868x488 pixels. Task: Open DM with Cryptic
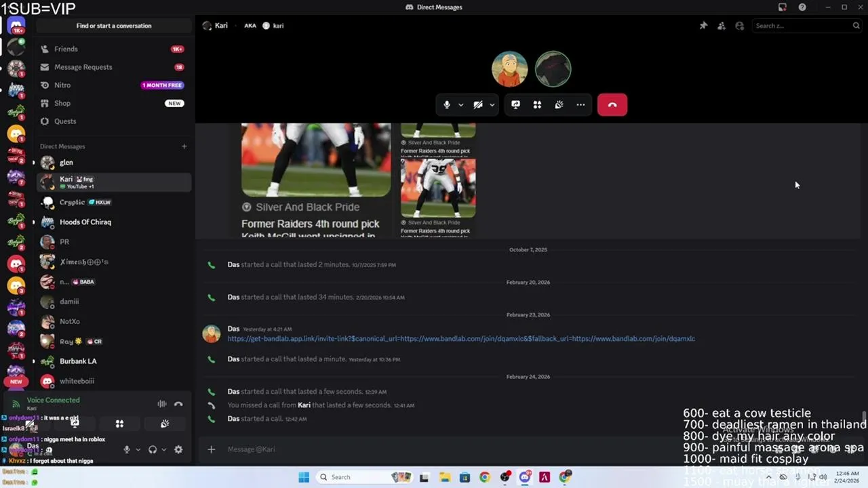113,202
